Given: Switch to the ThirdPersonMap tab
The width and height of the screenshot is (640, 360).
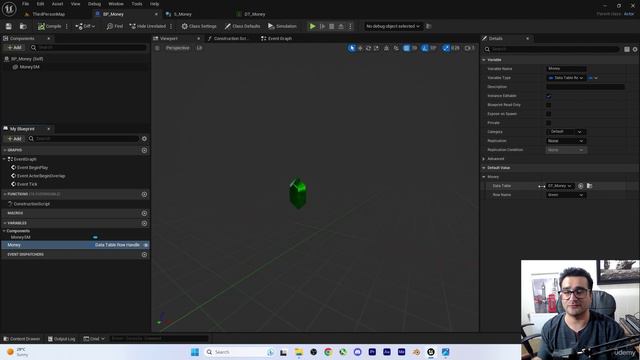Looking at the screenshot, I should 48,14.
